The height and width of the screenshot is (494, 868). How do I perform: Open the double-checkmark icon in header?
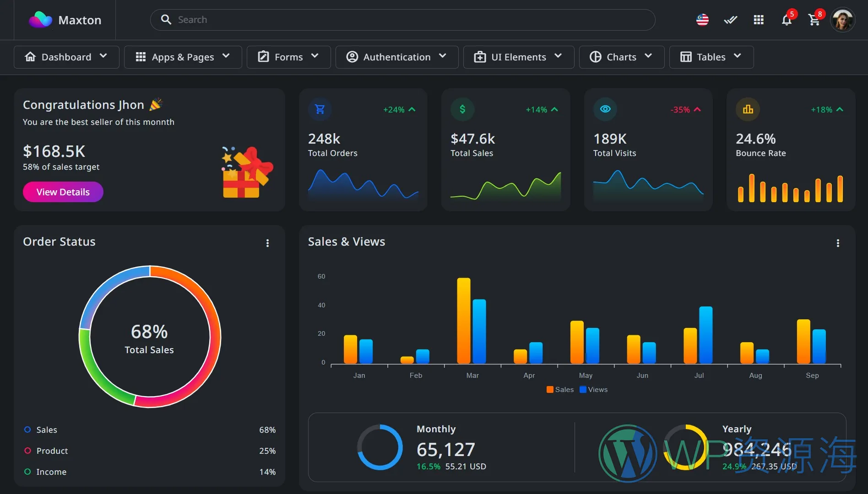730,20
